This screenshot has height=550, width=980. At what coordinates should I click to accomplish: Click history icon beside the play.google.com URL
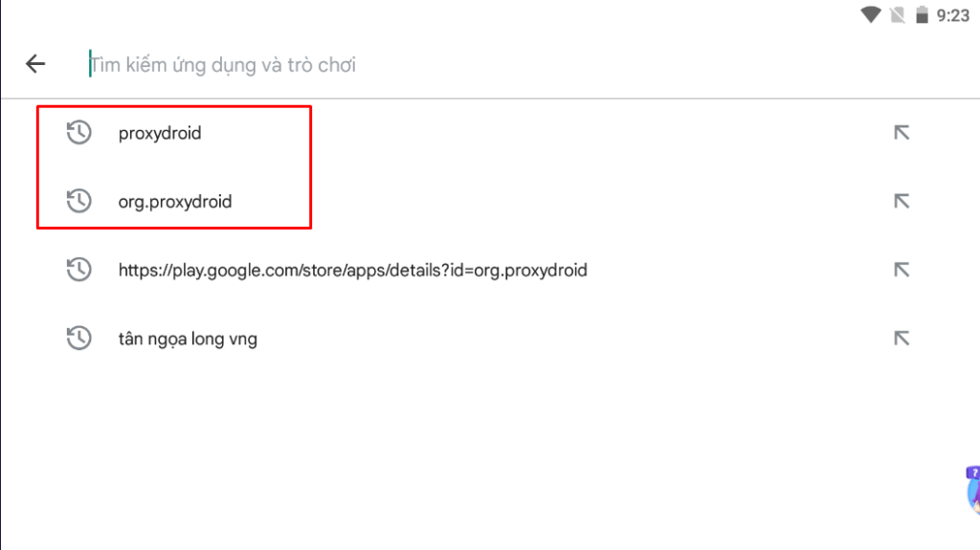coord(78,270)
